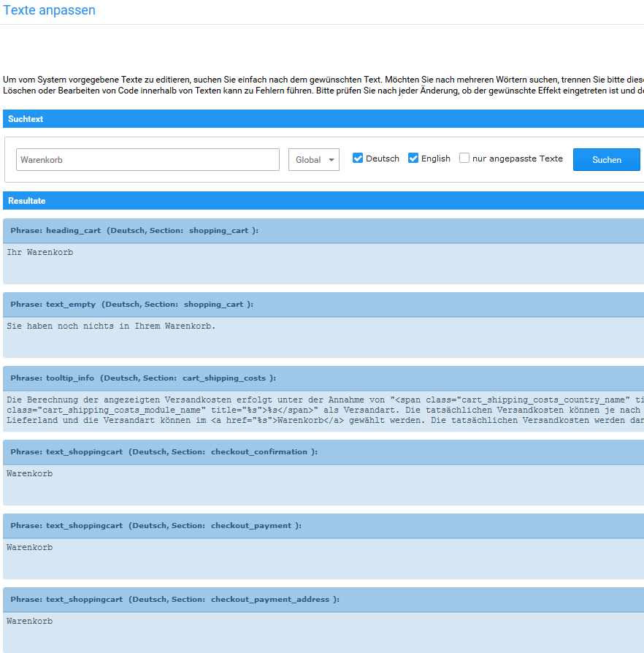Uncheck the Deutsch language checkbox

358,159
